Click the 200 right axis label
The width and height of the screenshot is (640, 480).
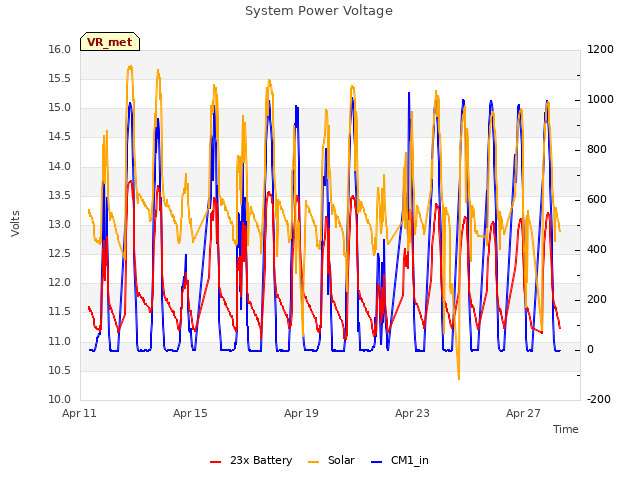[597, 300]
